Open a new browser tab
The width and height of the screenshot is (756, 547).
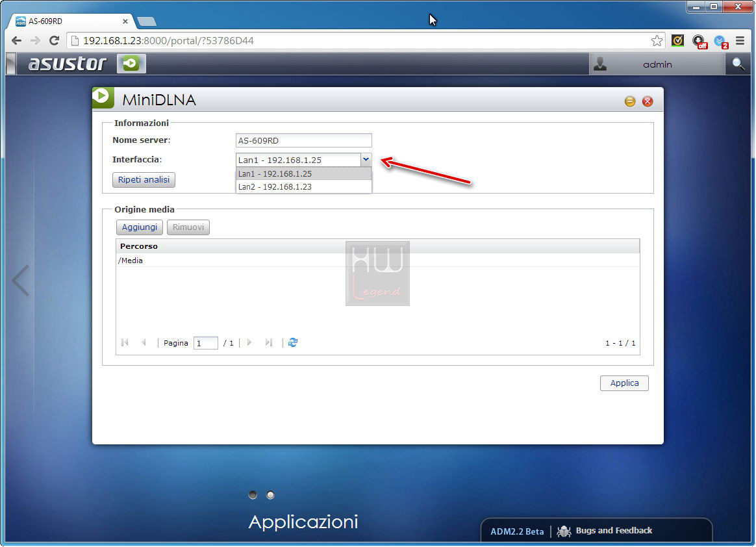(147, 21)
